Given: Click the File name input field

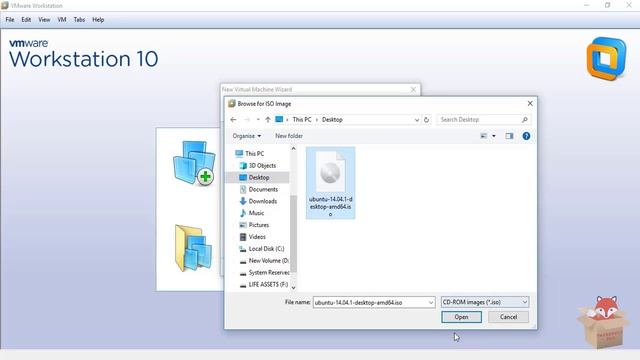Looking at the screenshot, I should [x=370, y=302].
